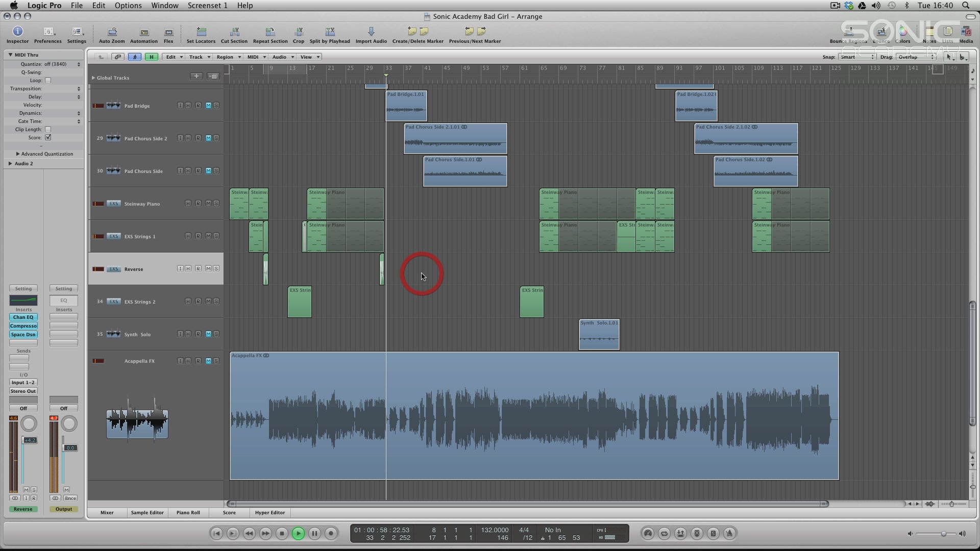This screenshot has width=980, height=551.
Task: Open the Drag Overlap dropdown
Action: click(917, 57)
